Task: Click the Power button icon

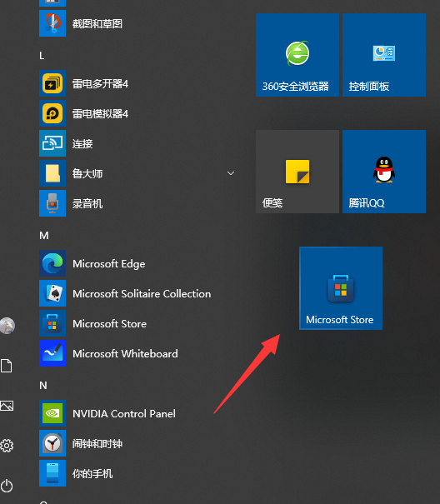Action: (x=7, y=486)
